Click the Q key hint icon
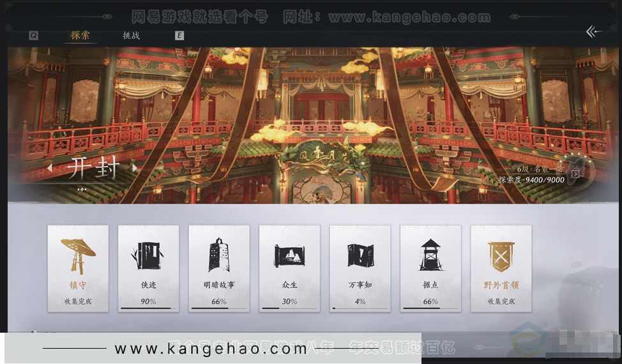Screen dimensions: 622x364 point(34,35)
